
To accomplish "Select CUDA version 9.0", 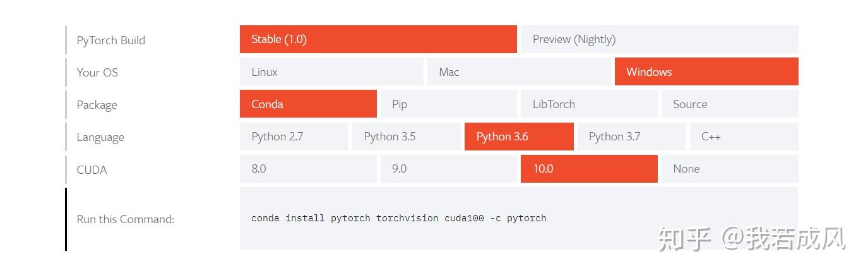I will click(448, 169).
